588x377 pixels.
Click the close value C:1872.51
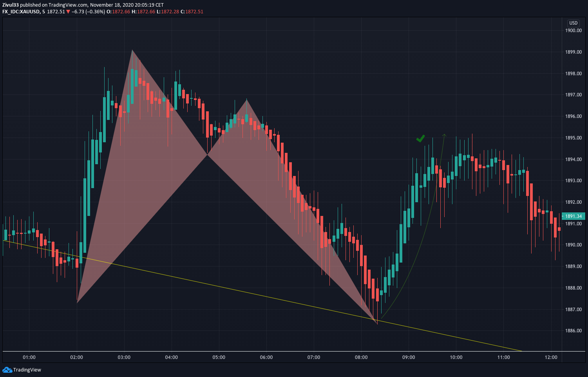point(192,12)
